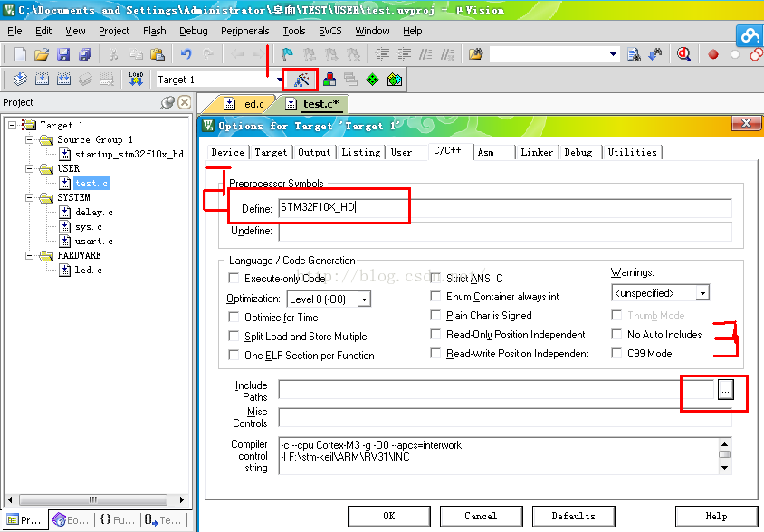Switch to the Linker tab
Viewport: 764px width, 532px height.
coord(537,153)
